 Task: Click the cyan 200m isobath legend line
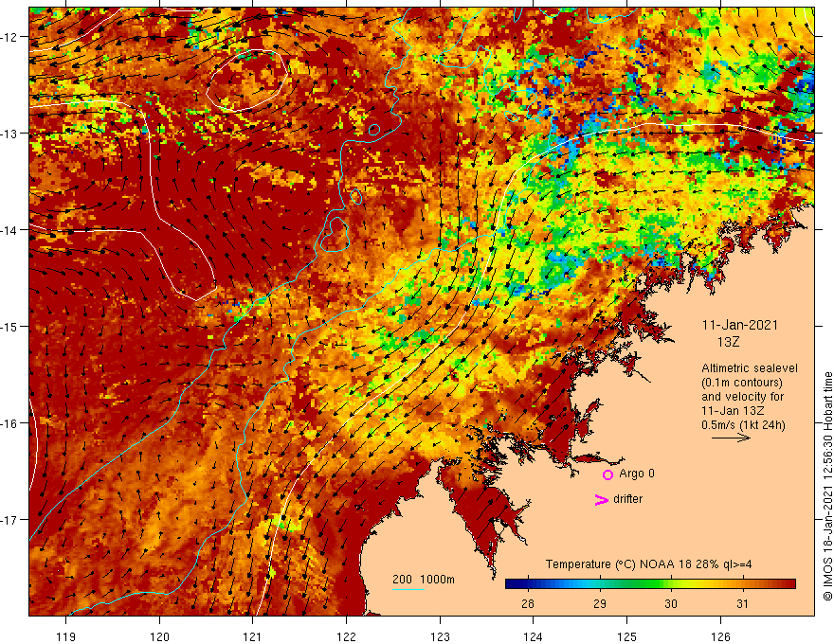point(408,589)
